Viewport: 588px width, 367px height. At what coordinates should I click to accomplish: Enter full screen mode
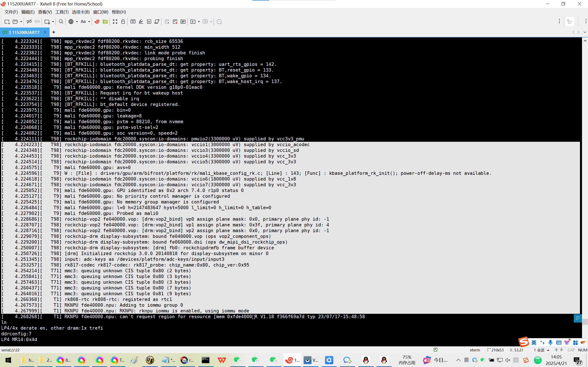115,22
